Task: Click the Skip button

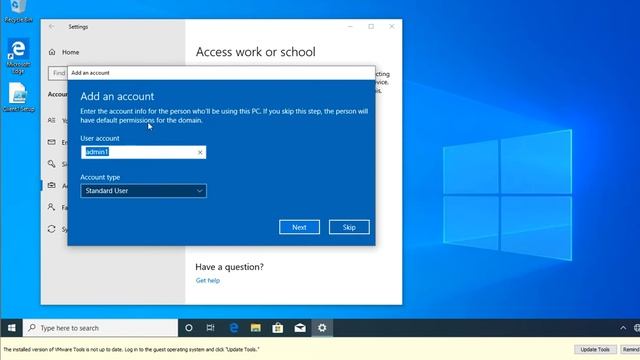Action: [x=349, y=227]
